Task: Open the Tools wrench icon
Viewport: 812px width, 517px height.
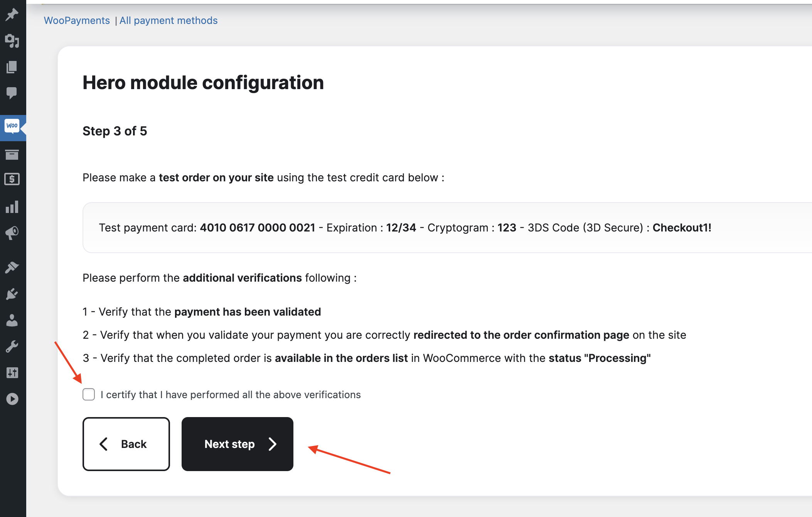Action: [12, 346]
